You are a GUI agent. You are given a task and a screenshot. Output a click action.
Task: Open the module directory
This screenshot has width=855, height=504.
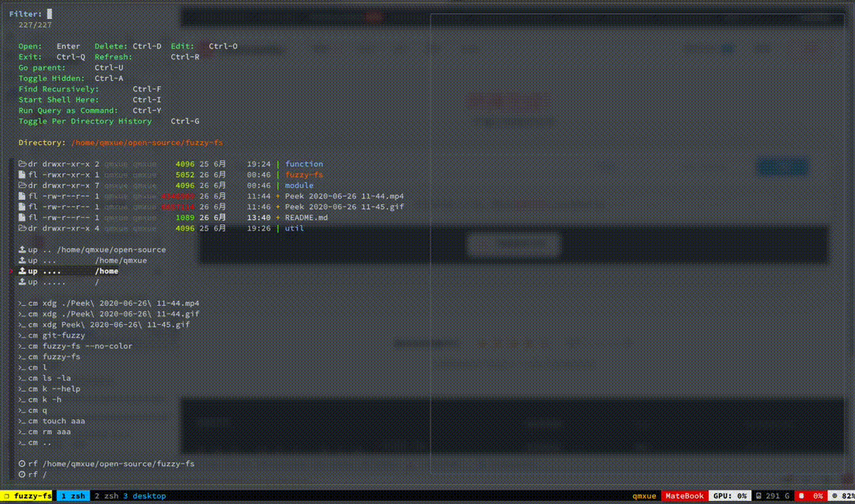(299, 185)
